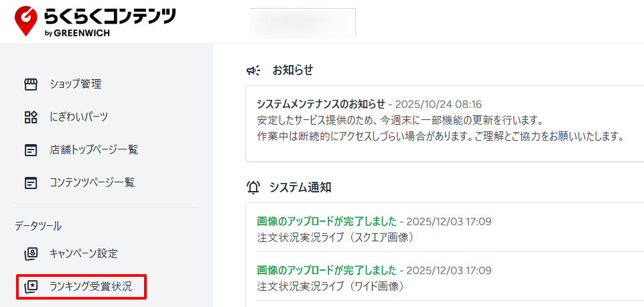This screenshot has height=307, width=644.
Task: Select コンテンツページ一覧 in the sidebar
Action: [92, 182]
